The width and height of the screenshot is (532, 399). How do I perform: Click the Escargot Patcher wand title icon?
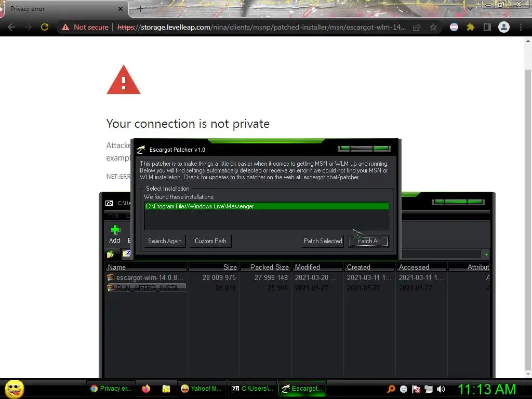[x=141, y=149]
